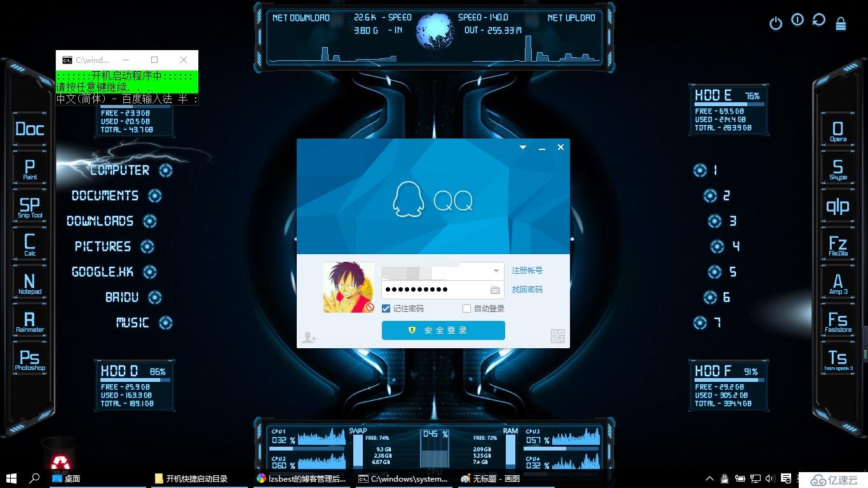Open the QQ settings triangle menu in title bar
The image size is (868, 488).
[x=523, y=147]
